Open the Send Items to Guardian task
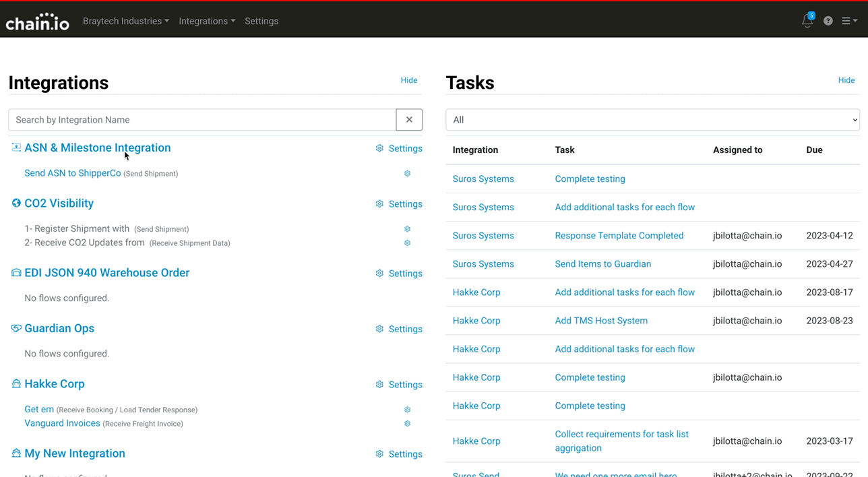Viewport: 868px width, 477px height. (603, 264)
